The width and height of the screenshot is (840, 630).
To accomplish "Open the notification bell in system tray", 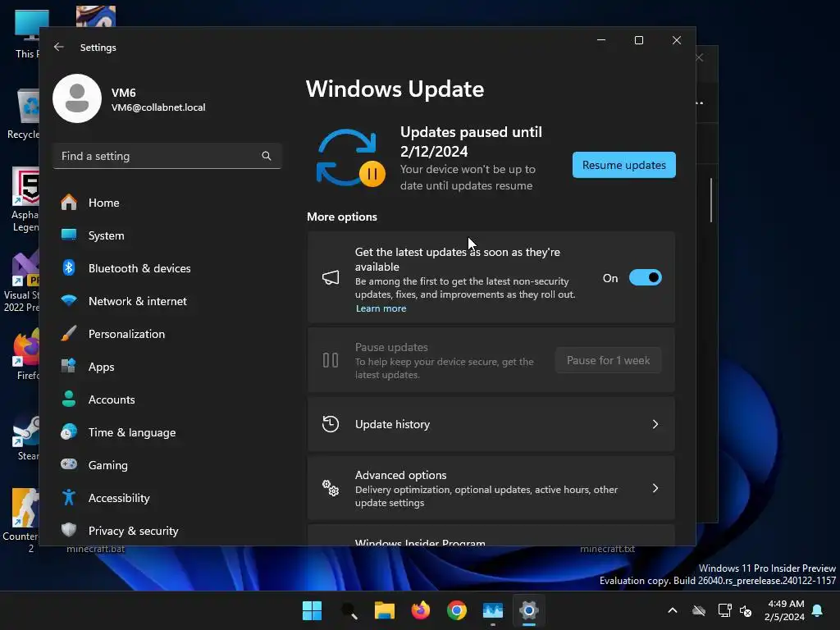I will [x=817, y=610].
